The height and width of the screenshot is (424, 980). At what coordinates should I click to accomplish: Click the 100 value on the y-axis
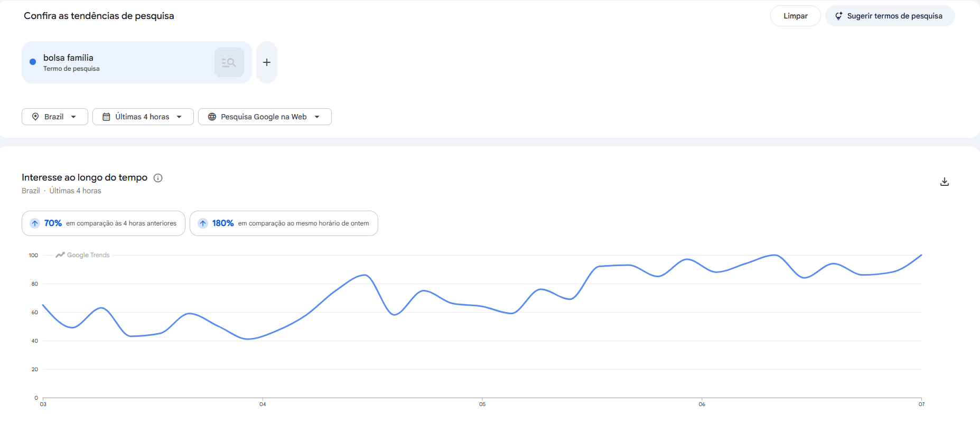click(33, 256)
